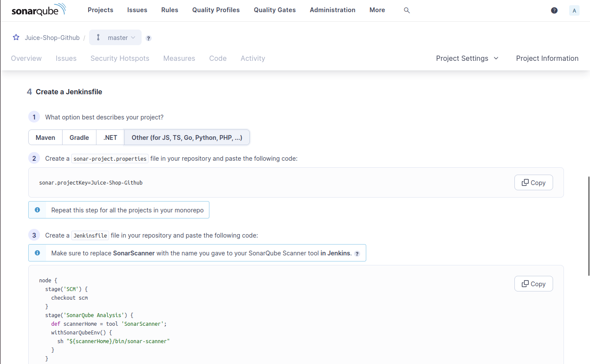This screenshot has width=590, height=364.
Task: Switch to the Security Hotspots tab
Action: pos(120,58)
